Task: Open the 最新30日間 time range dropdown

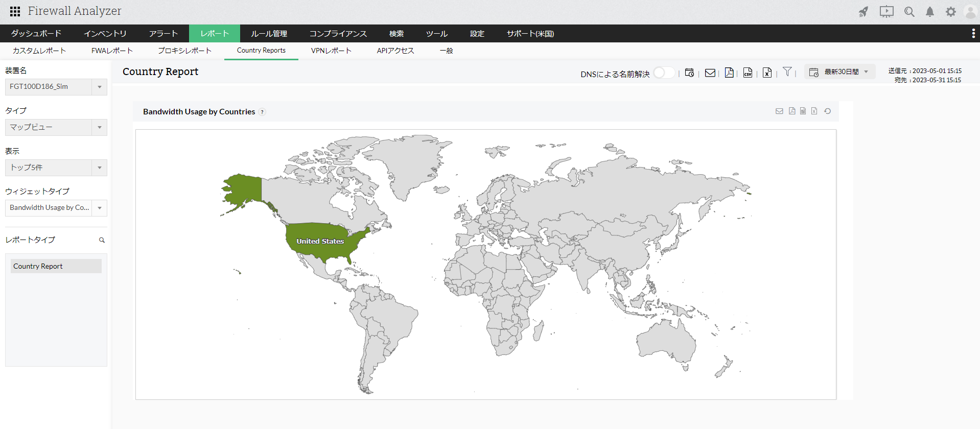Action: click(x=840, y=72)
